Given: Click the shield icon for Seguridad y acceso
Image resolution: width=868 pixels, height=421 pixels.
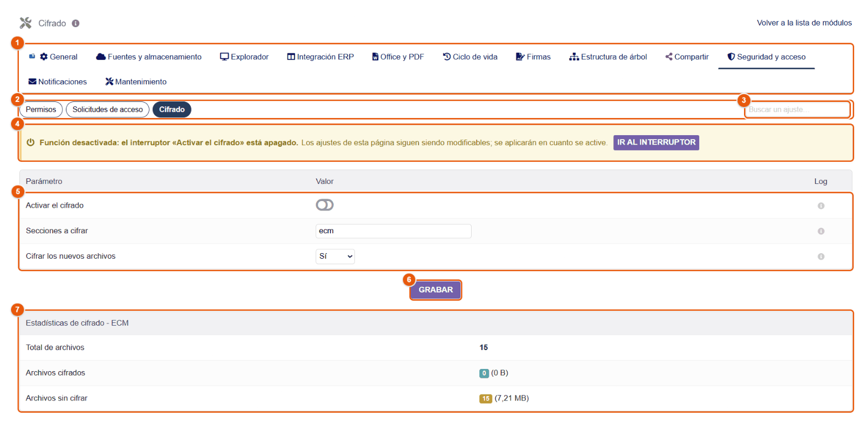Looking at the screenshot, I should 731,57.
